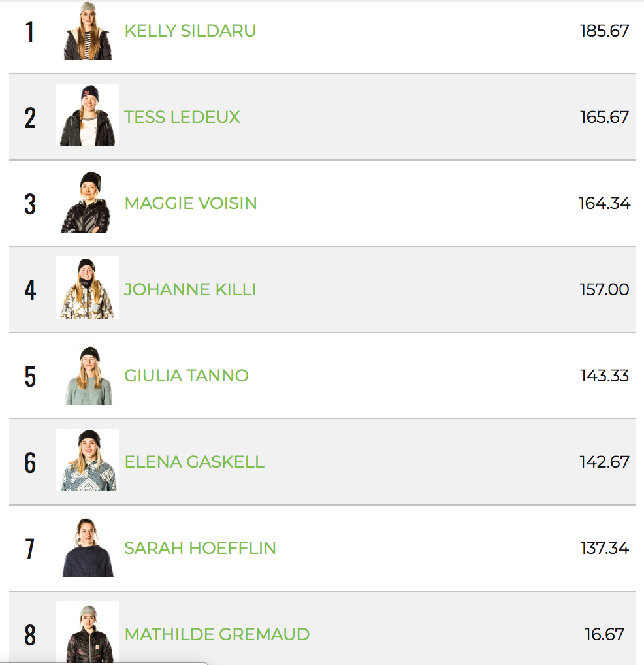644x665 pixels.
Task: Open Johanne Killi's portrait thumbnail
Action: click(88, 288)
